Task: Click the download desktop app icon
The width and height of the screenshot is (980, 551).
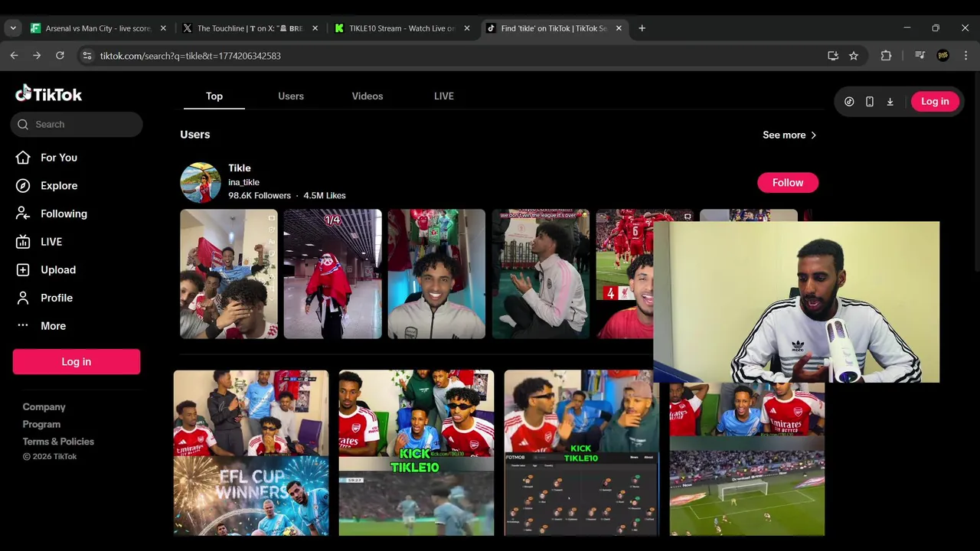Action: [x=890, y=102]
